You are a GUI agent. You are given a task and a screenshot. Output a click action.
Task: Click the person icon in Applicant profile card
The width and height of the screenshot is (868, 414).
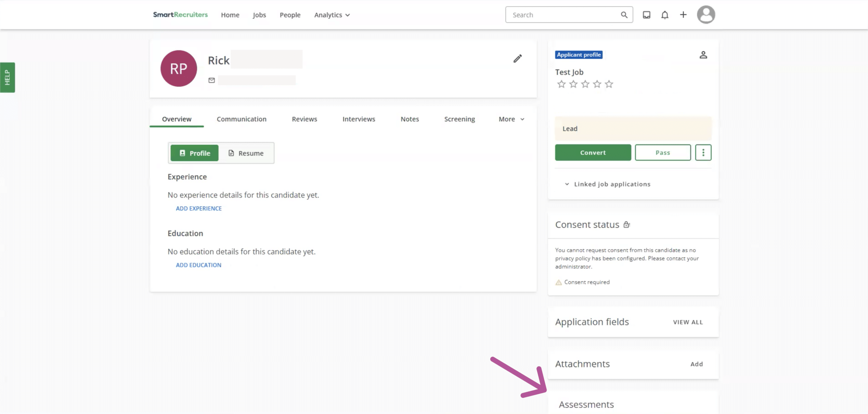[703, 55]
